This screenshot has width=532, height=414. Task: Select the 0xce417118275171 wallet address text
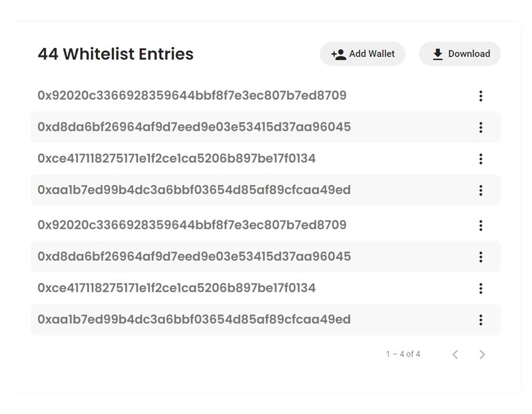point(176,159)
